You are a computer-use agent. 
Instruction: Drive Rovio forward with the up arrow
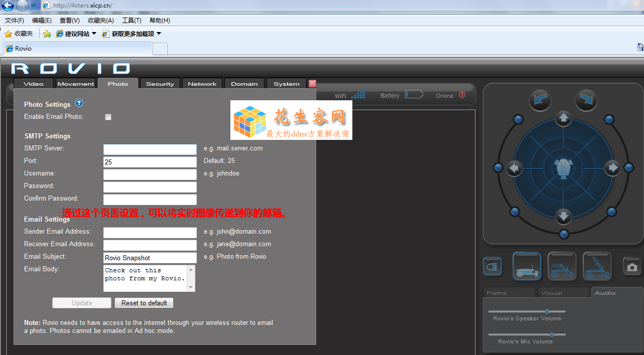point(564,118)
